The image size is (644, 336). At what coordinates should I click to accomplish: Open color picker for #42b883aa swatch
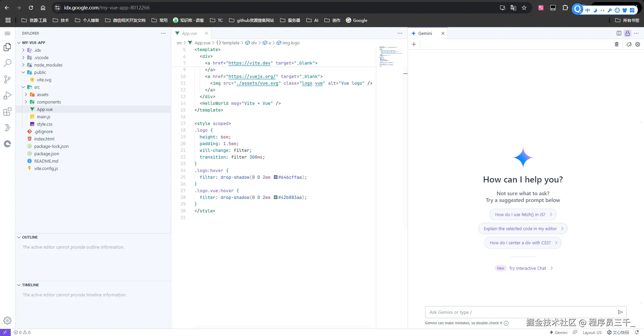[x=276, y=197]
